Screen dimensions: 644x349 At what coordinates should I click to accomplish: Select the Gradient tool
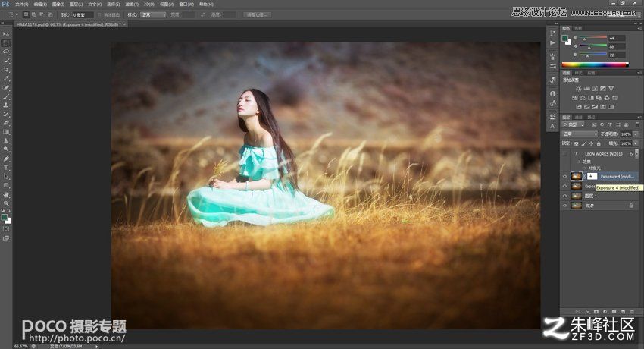pyautogui.click(x=6, y=132)
